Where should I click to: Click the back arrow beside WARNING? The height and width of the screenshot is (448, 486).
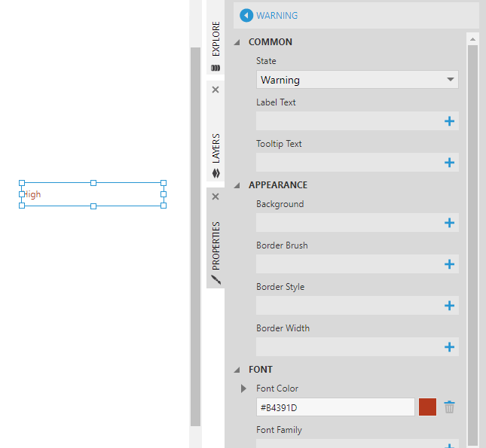coord(246,15)
